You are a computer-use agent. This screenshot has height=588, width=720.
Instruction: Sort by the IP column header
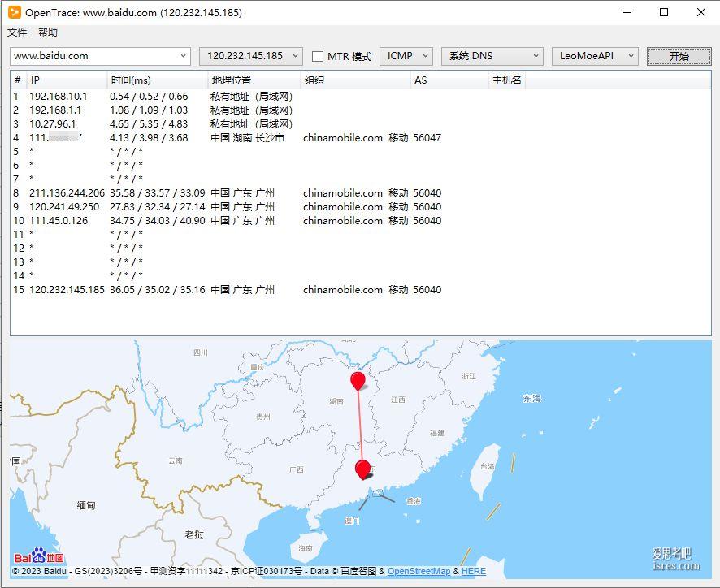67,80
